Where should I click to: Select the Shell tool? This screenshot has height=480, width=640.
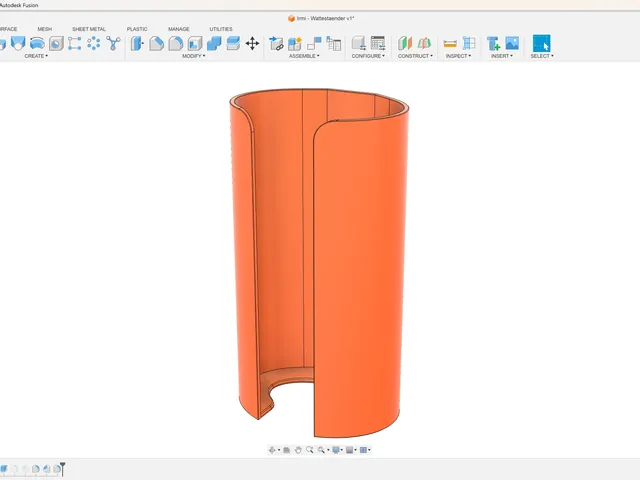click(195, 43)
